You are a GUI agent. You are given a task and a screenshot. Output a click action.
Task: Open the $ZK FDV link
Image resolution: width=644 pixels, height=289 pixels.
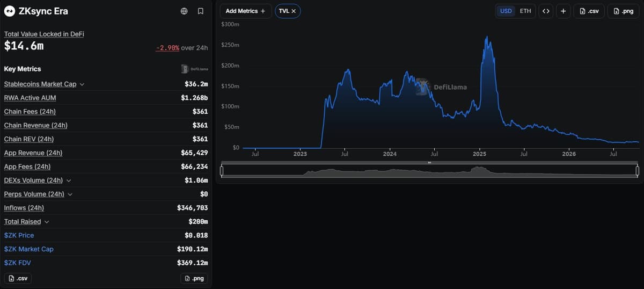point(18,263)
